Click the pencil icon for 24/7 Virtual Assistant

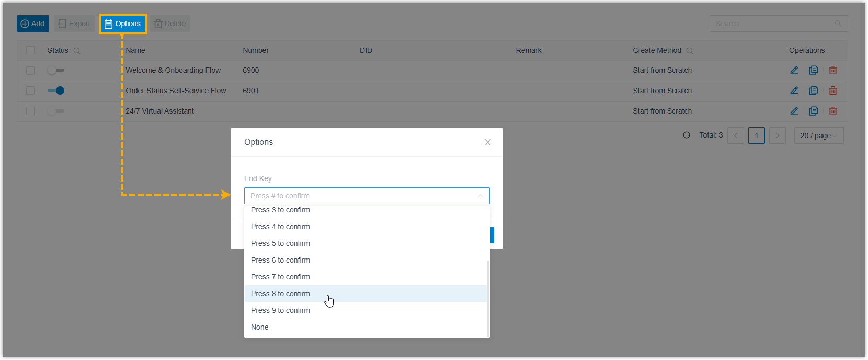pyautogui.click(x=794, y=111)
